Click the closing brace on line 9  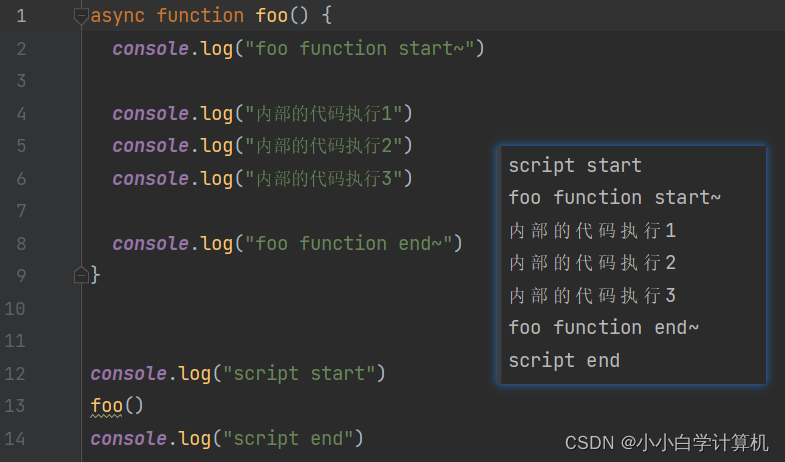coord(95,275)
